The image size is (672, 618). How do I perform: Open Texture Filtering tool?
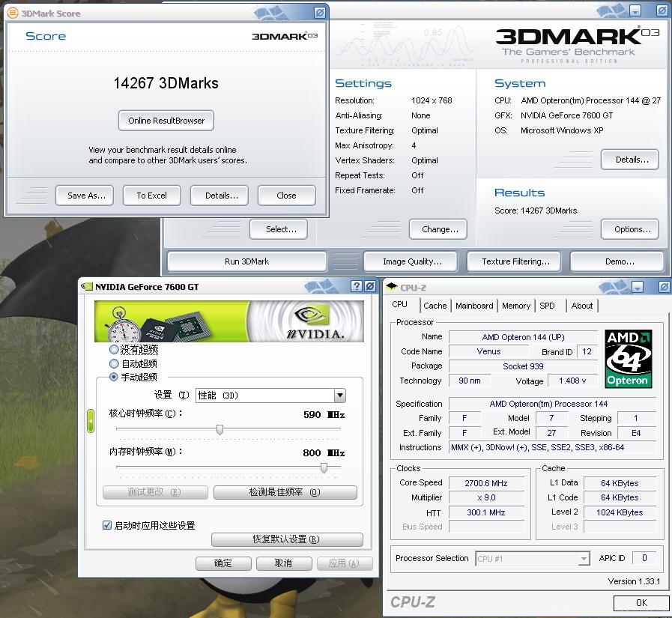pos(514,261)
